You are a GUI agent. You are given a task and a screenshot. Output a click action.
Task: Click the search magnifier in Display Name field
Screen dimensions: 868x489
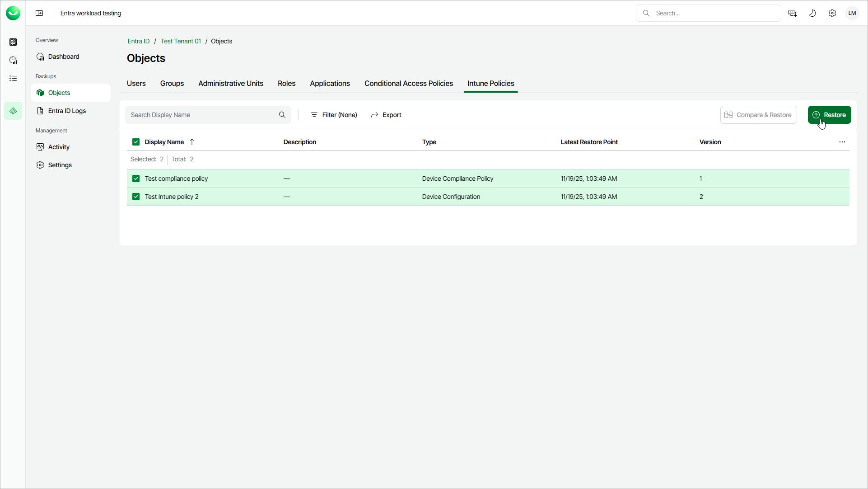click(282, 115)
